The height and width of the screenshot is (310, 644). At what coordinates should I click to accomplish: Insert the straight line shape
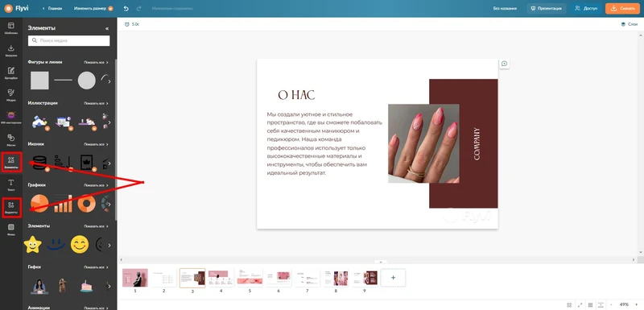coord(63,81)
